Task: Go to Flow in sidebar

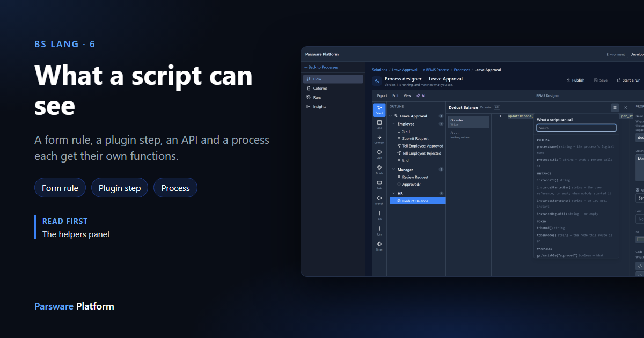Action: (x=333, y=79)
